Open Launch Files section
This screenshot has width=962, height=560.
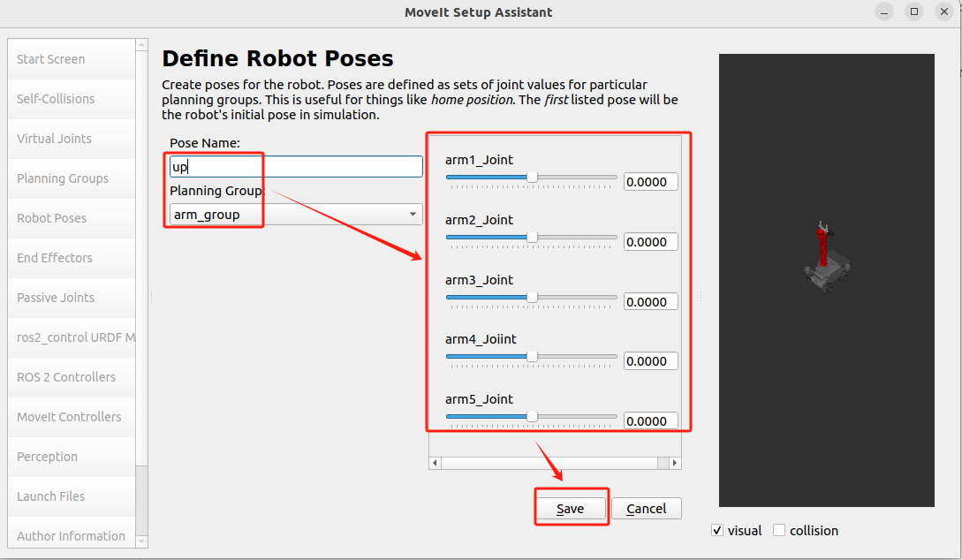tap(72, 496)
